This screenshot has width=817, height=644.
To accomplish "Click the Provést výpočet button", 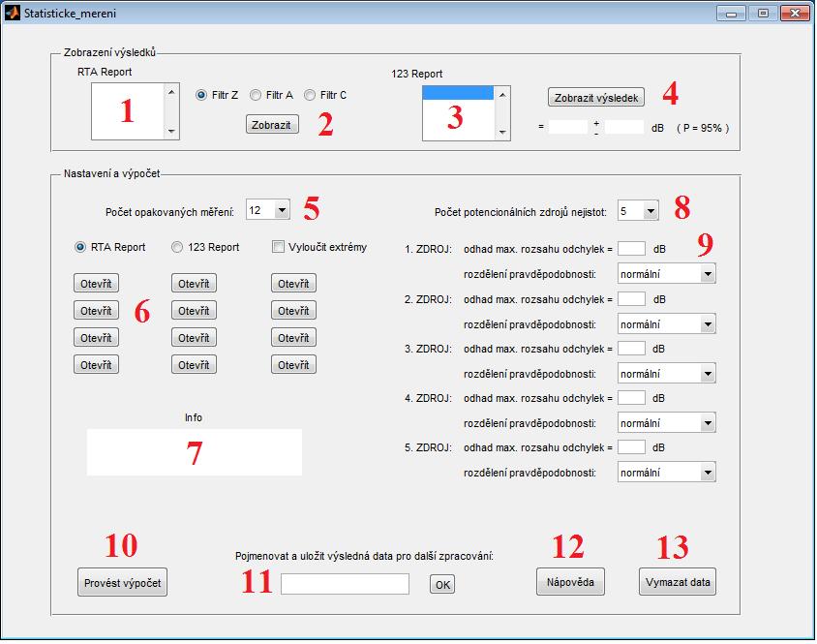I will (x=122, y=582).
